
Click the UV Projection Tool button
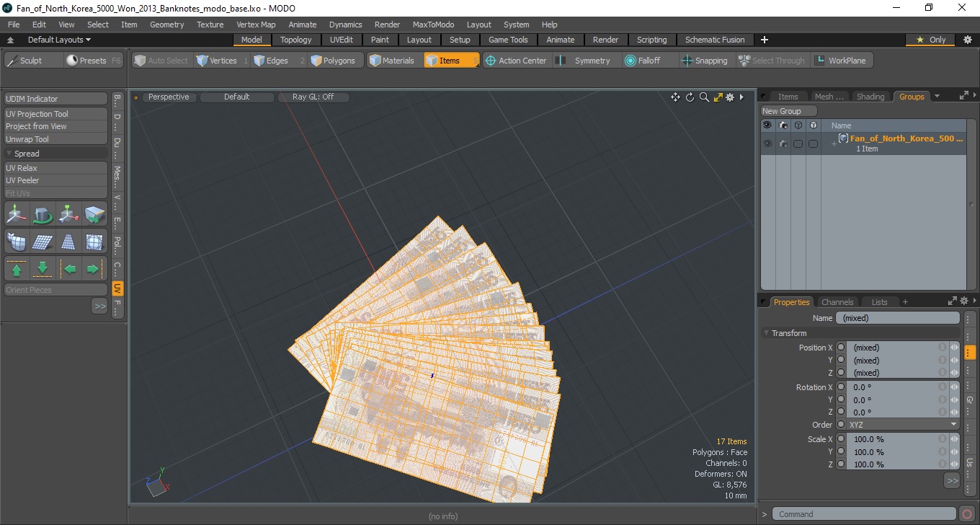point(55,114)
